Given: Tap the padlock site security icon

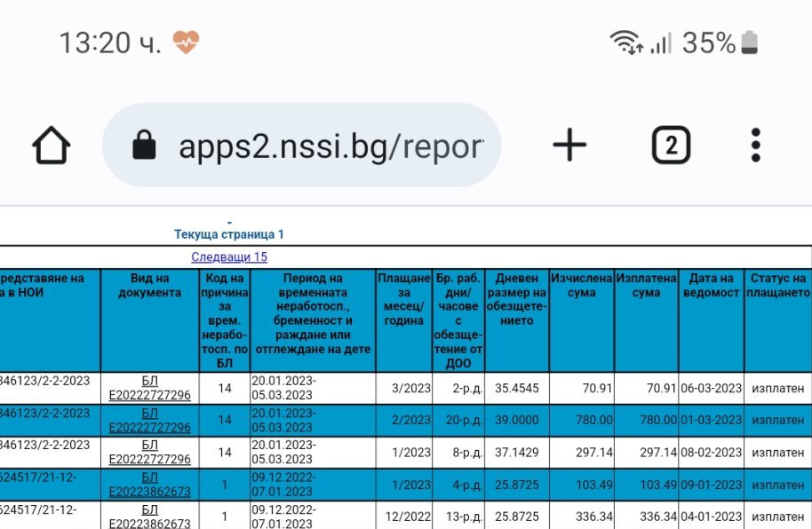Looking at the screenshot, I should pos(143,146).
